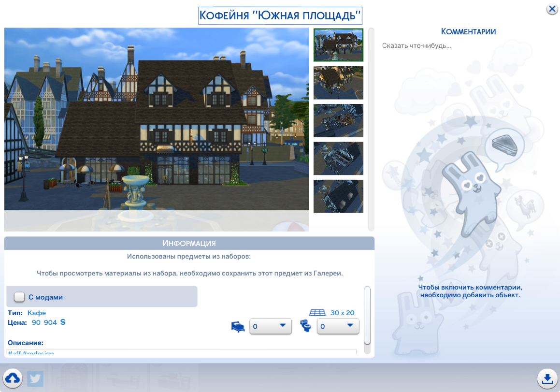Click the price value "90 904"
Screen dimensions: 560x392
44,322
